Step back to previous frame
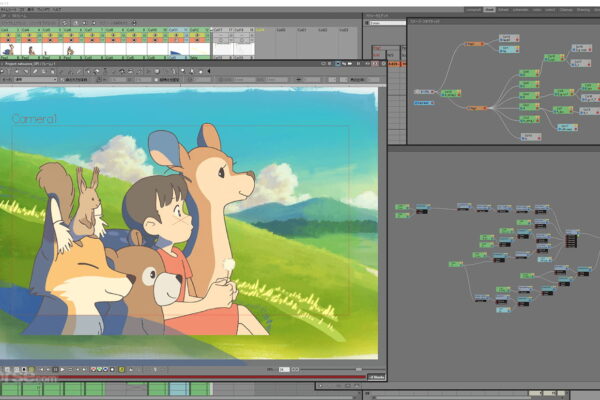 [48, 369]
